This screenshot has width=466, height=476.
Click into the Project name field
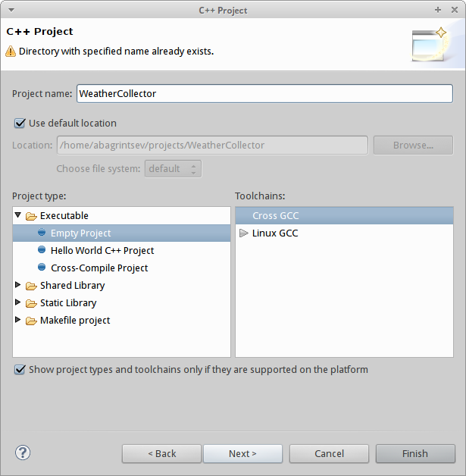[x=264, y=93]
